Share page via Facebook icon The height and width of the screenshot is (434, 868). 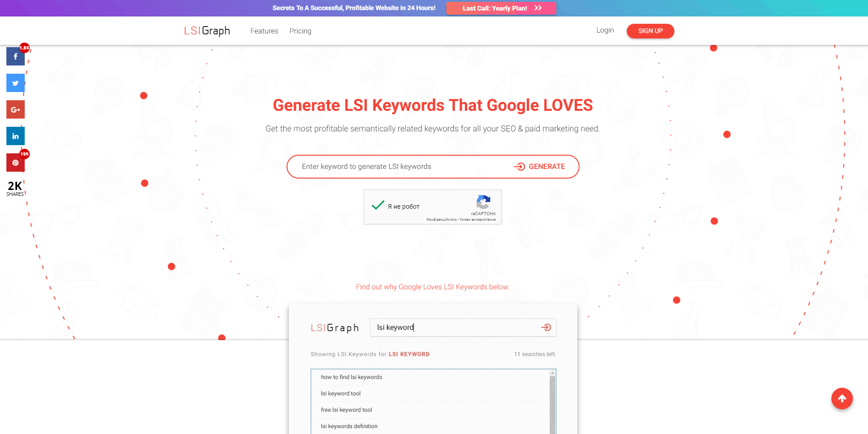16,56
